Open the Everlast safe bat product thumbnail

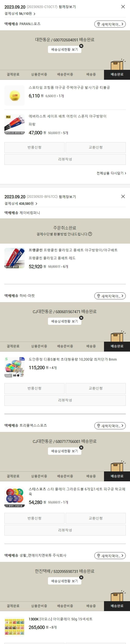click(x=14, y=124)
